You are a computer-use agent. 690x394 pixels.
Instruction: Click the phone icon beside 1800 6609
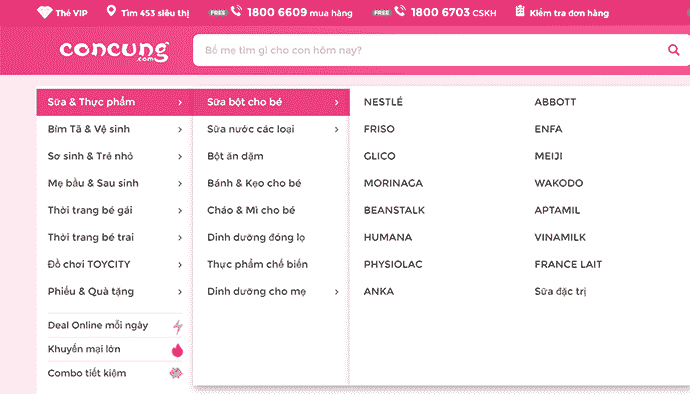(236, 11)
